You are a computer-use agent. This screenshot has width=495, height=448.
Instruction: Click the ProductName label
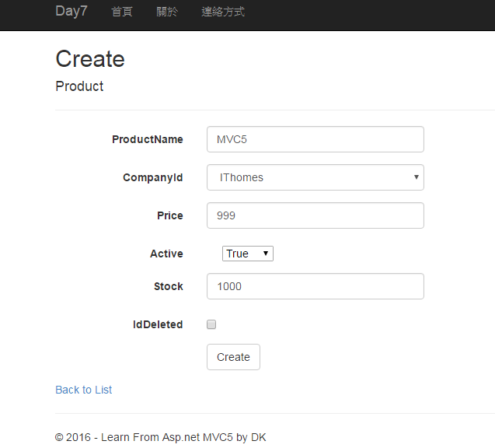(x=148, y=139)
